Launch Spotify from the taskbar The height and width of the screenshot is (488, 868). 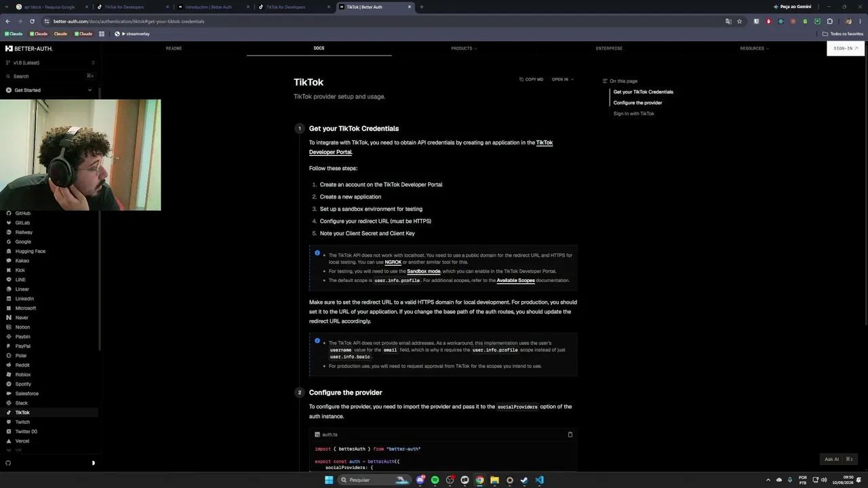tap(435, 480)
